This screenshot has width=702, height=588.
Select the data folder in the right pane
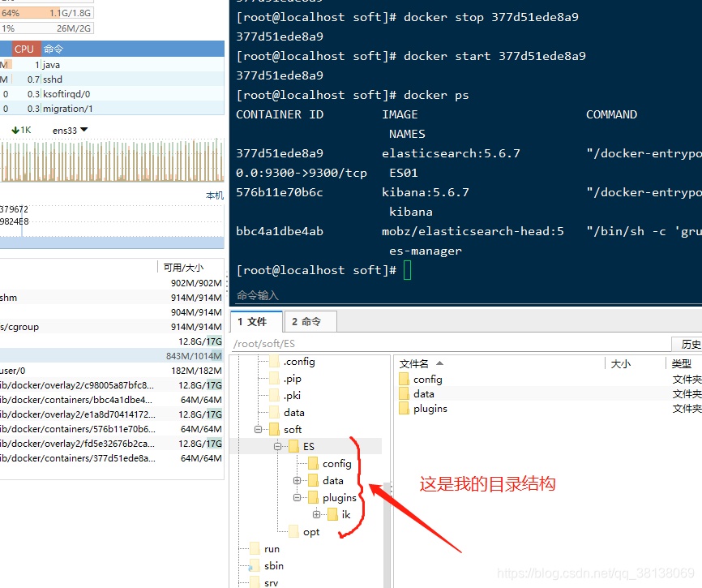tap(423, 393)
